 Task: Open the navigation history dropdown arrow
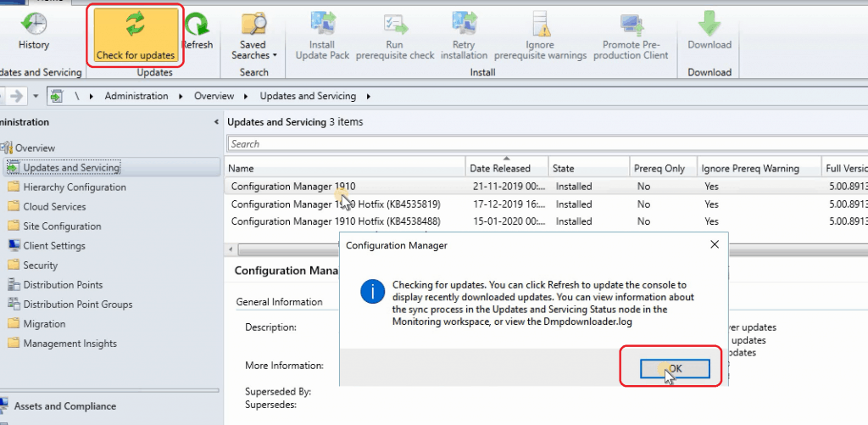point(36,96)
